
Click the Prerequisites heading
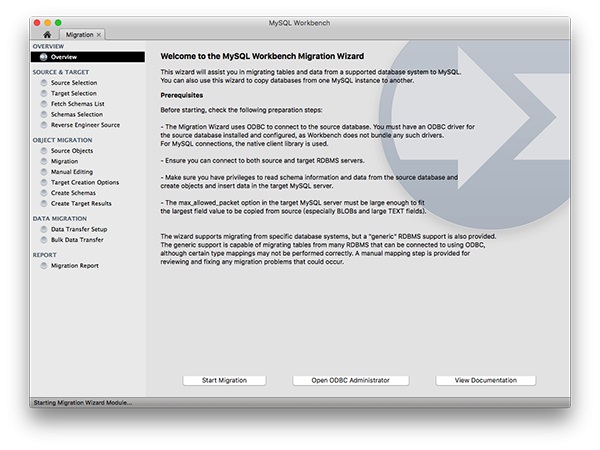coord(182,95)
